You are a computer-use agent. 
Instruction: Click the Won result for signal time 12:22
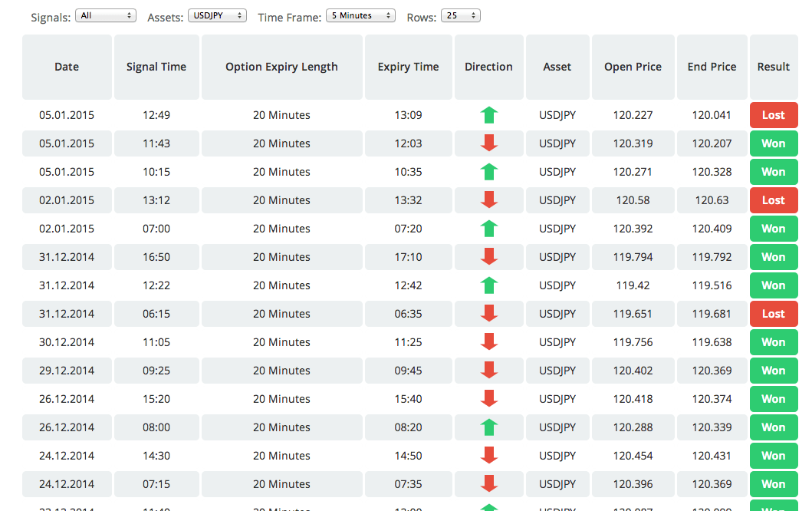tap(774, 285)
